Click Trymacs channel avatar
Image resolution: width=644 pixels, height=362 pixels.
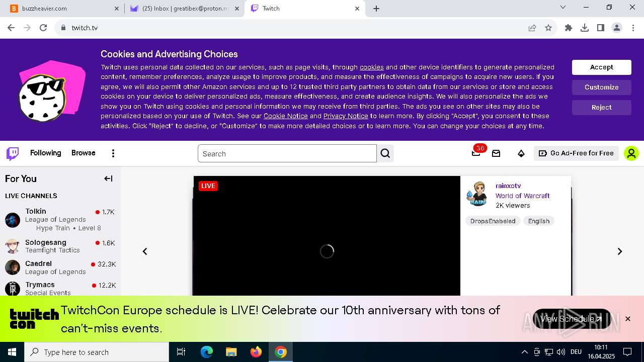[13, 289]
